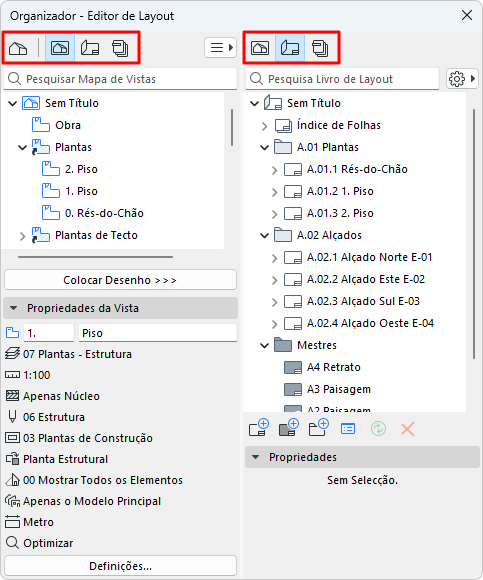Select layout A.02.4 Alçado Oeste E-04
This screenshot has width=483, height=580.
tap(359, 323)
